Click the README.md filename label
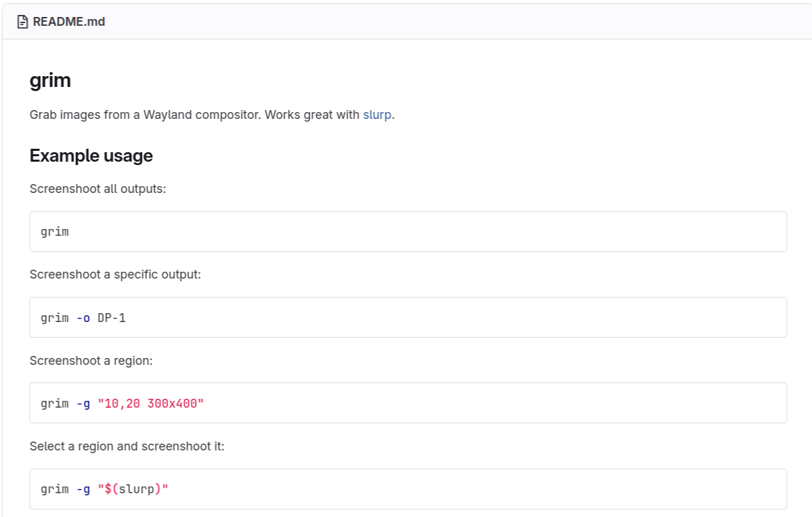Image resolution: width=812 pixels, height=517 pixels. tap(69, 22)
